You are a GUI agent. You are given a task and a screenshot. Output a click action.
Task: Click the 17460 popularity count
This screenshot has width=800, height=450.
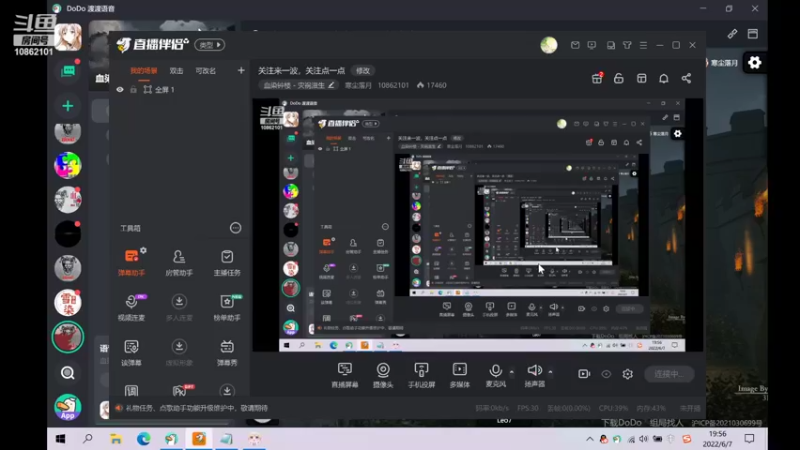coord(432,85)
